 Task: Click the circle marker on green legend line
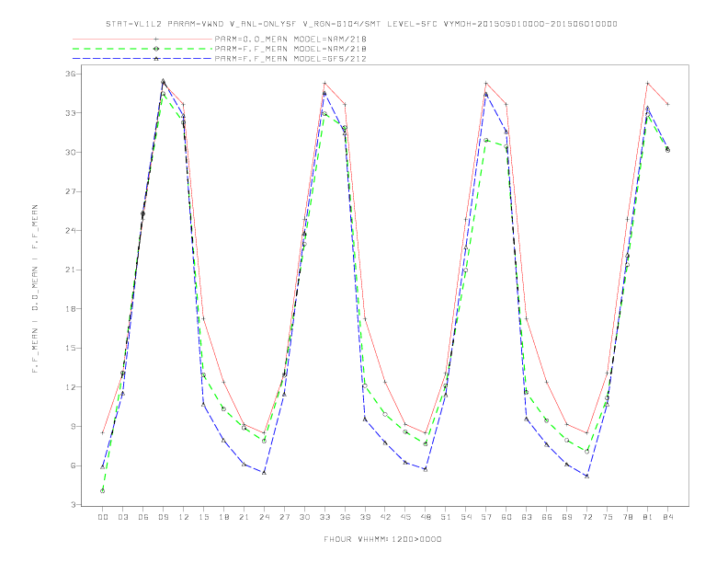(156, 49)
